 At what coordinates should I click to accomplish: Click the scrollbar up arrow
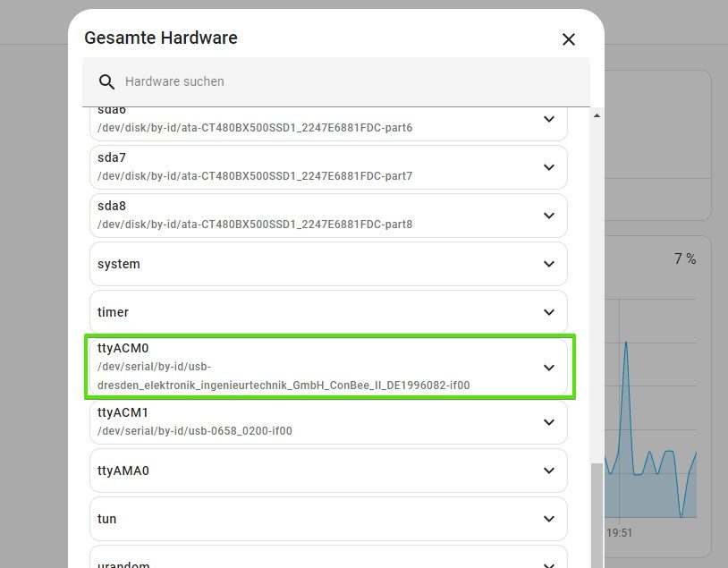pyautogui.click(x=597, y=115)
